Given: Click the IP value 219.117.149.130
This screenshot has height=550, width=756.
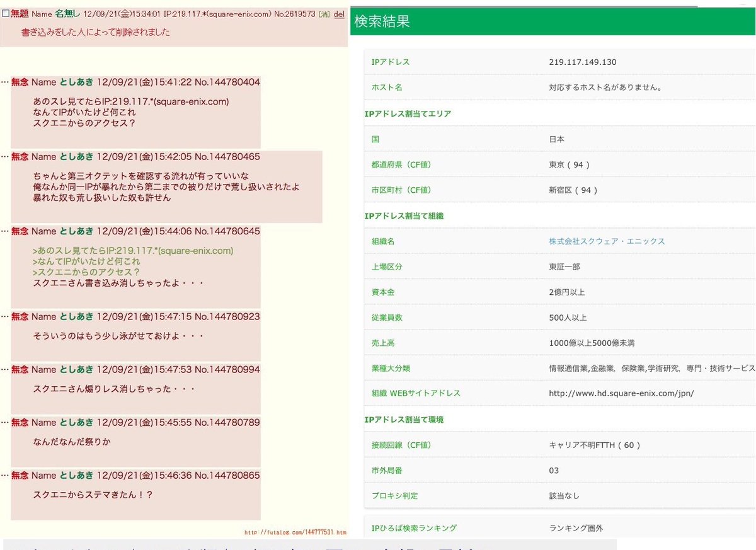Looking at the screenshot, I should [583, 62].
